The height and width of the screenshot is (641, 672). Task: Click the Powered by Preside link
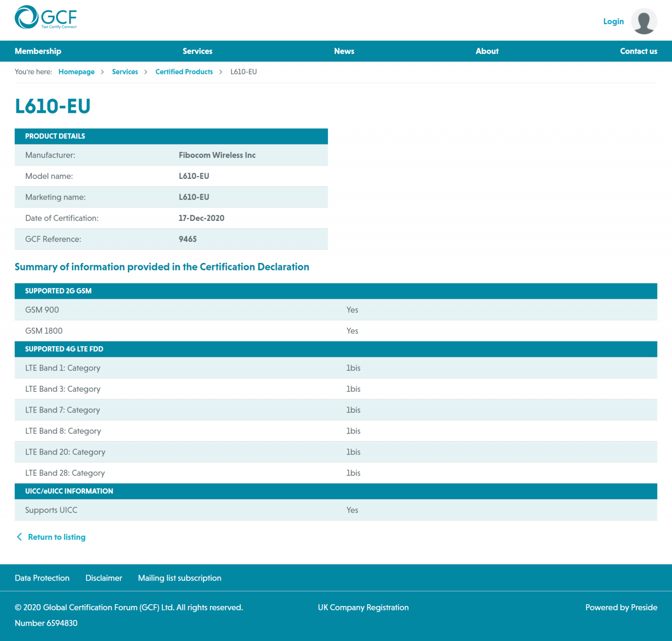[621, 607]
